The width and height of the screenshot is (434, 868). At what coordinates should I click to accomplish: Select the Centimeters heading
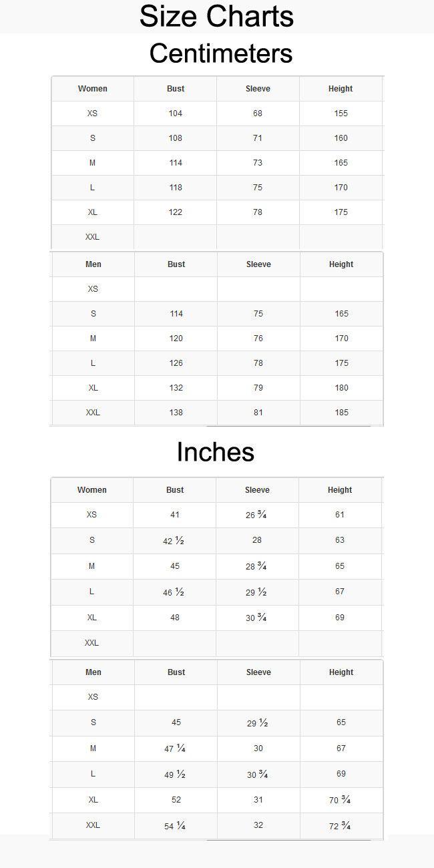[x=221, y=53]
